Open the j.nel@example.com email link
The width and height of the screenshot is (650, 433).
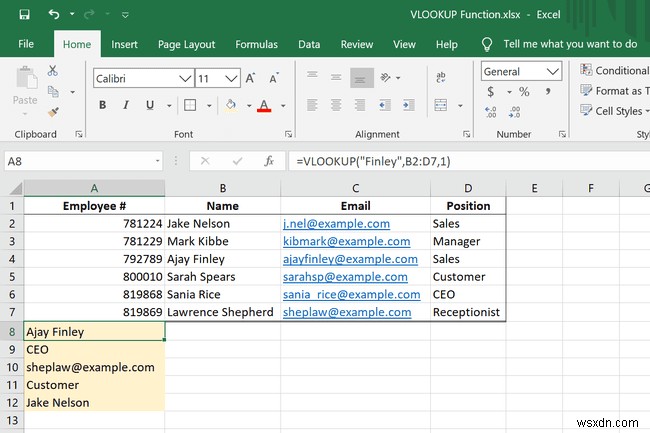click(x=336, y=224)
